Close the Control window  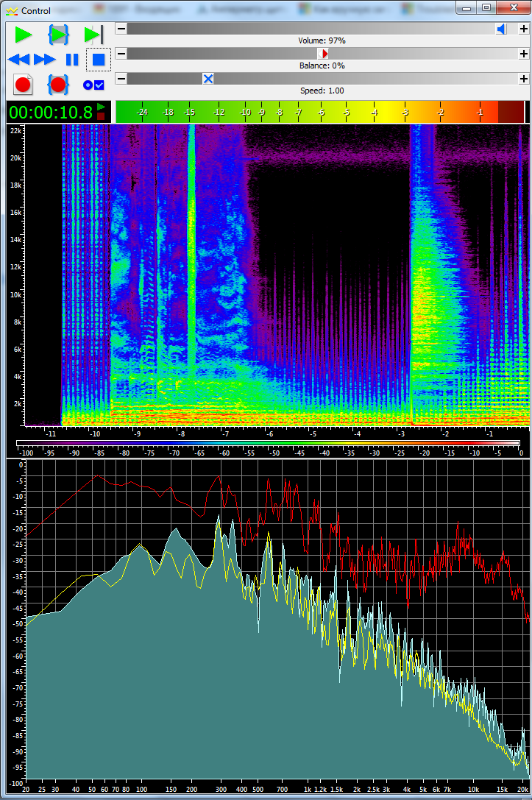click(513, 7)
